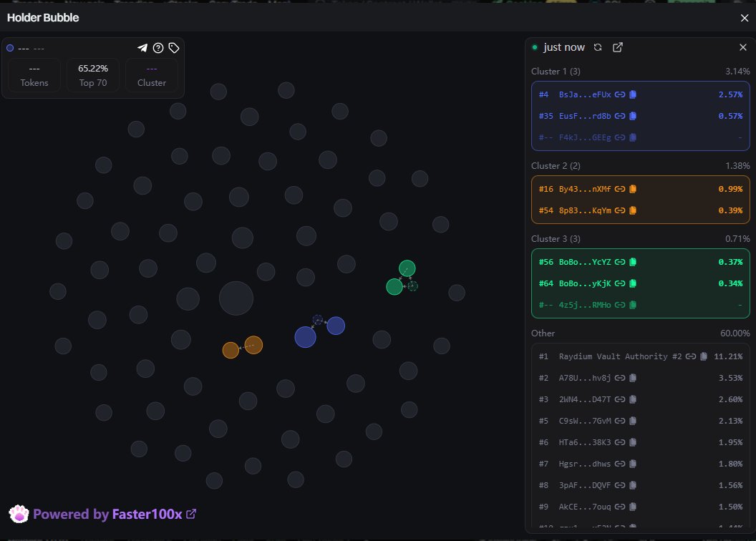This screenshot has height=541, width=756.
Task: Select the Cluster stat box
Action: 151,75
